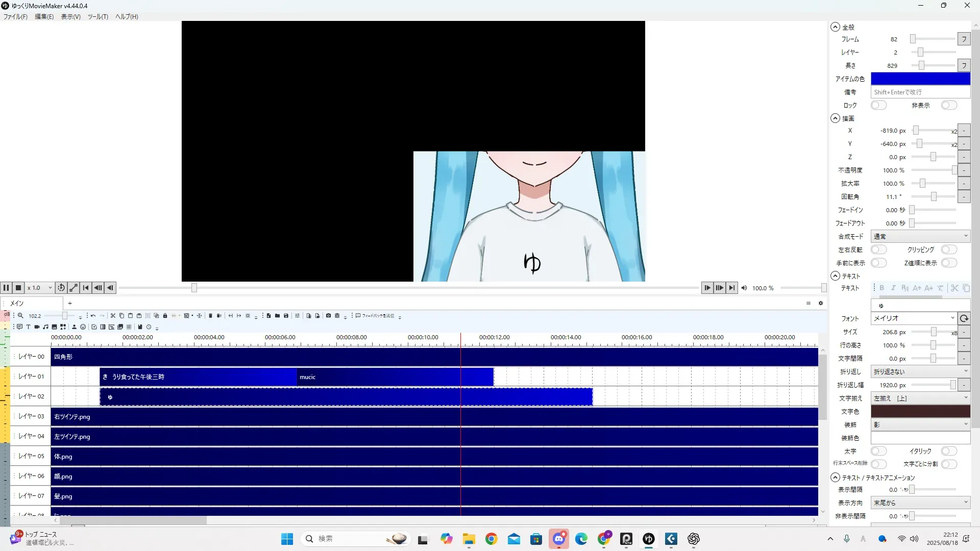
Task: Toggle the 左右反転 switch
Action: point(878,249)
